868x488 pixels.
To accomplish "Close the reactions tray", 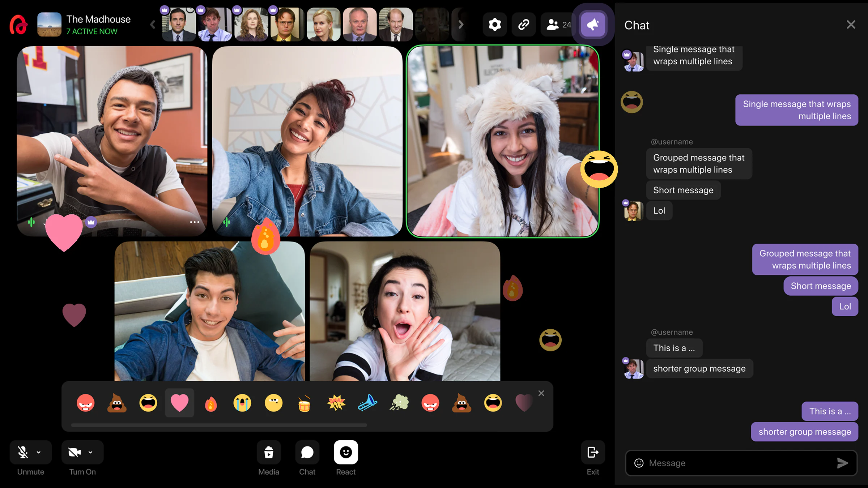I will (x=541, y=393).
